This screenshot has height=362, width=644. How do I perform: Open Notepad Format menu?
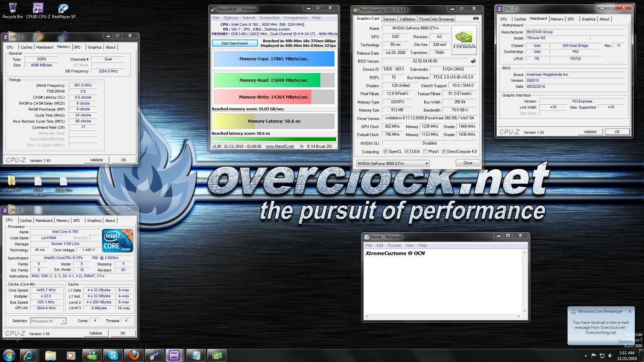(394, 245)
